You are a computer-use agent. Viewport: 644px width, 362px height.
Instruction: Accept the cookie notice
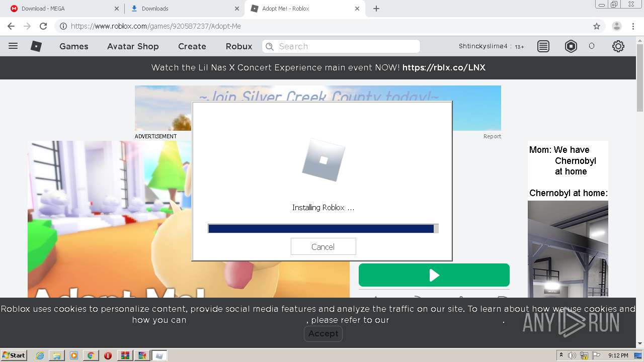[323, 333]
